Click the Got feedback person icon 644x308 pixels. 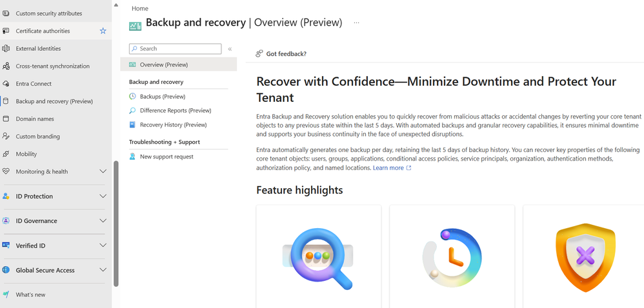coord(259,53)
